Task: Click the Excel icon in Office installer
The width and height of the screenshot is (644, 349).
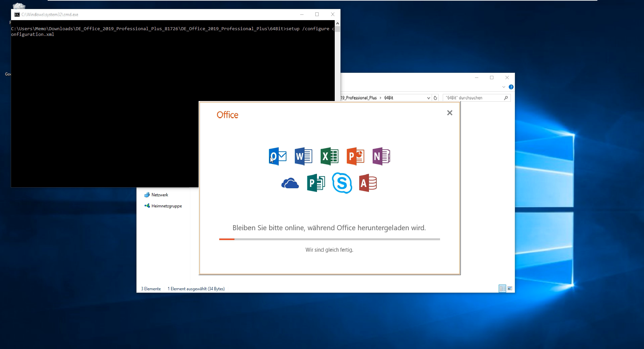Action: tap(329, 156)
